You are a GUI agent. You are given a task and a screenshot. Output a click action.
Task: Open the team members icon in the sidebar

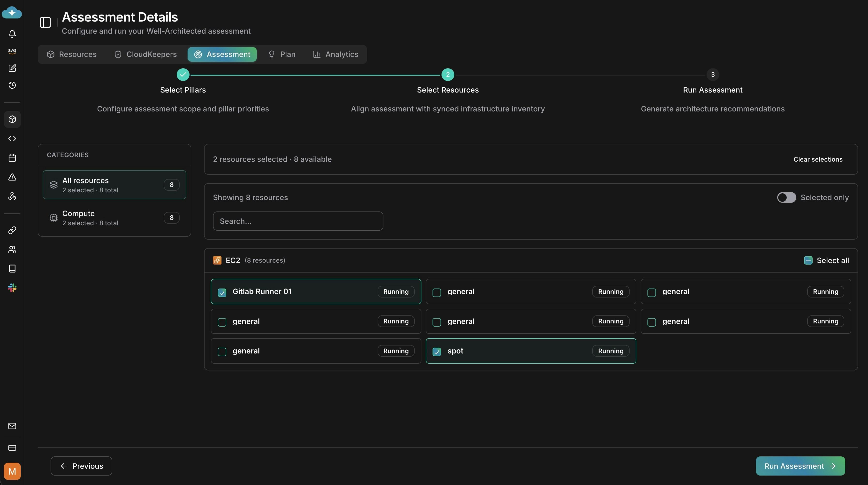pyautogui.click(x=12, y=249)
